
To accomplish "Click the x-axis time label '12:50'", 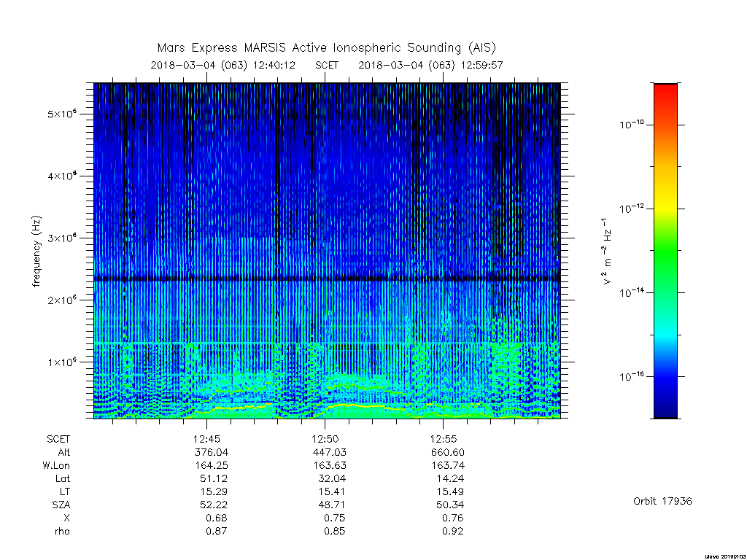I will pos(325,439).
